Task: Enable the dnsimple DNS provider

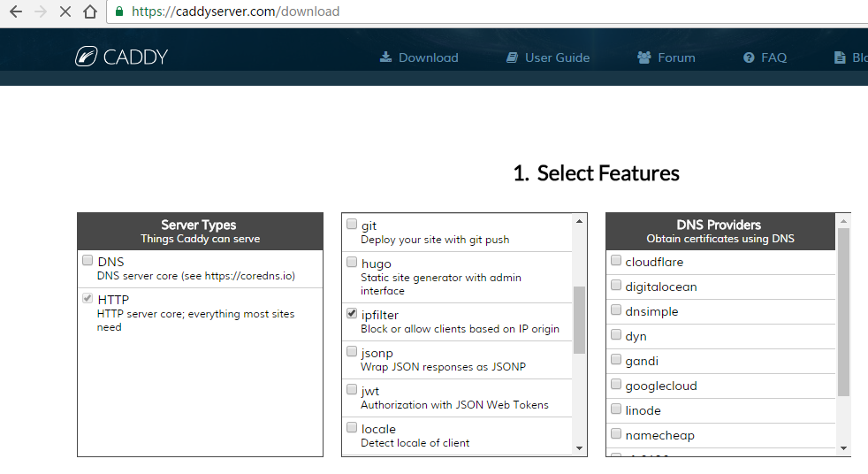Action: point(615,310)
